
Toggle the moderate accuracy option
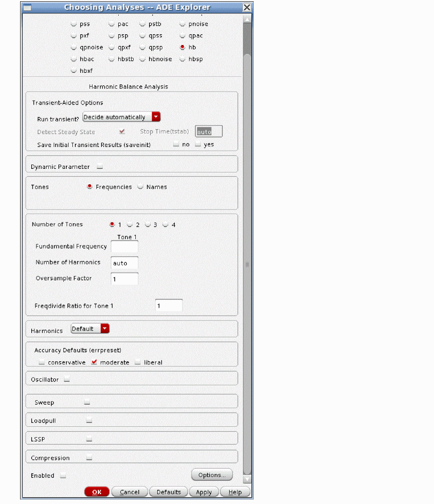(94, 362)
